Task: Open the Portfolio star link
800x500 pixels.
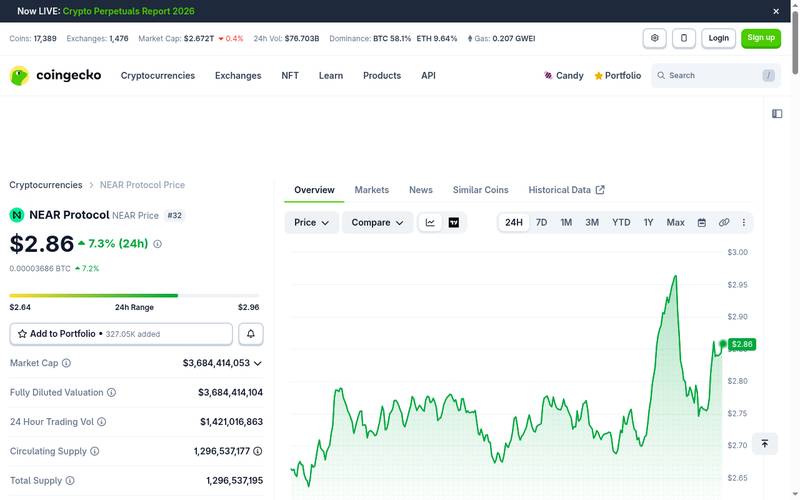Action: point(617,76)
